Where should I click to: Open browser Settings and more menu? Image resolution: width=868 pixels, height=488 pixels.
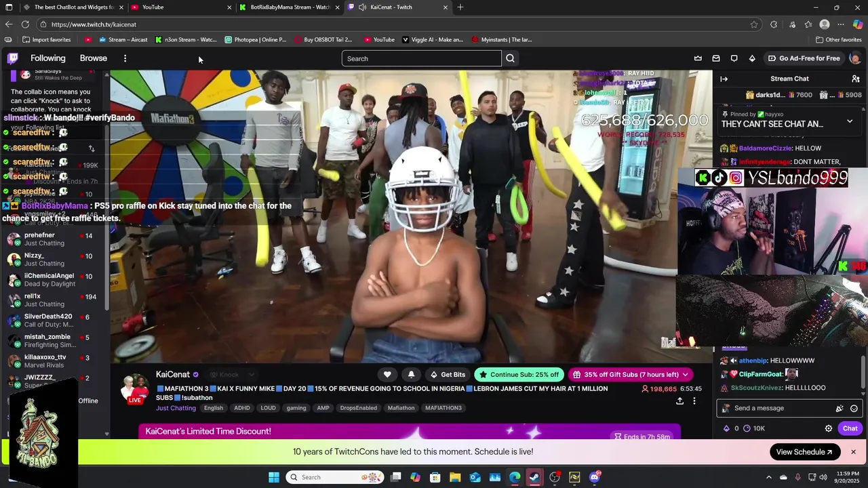(841, 24)
